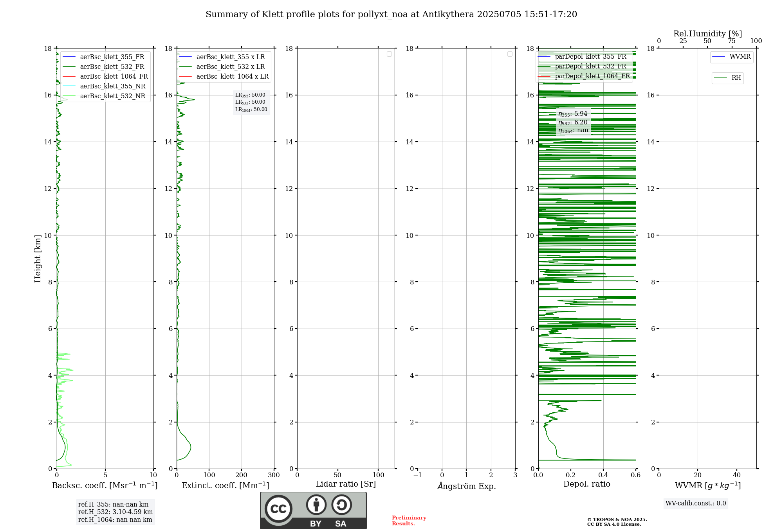Click the 'Ångström Exp.' x-axis label
The height and width of the screenshot is (532, 783).
467,486
